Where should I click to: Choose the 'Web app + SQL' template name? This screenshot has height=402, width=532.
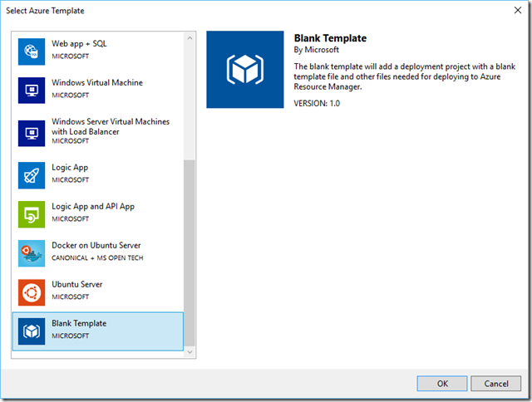point(79,44)
